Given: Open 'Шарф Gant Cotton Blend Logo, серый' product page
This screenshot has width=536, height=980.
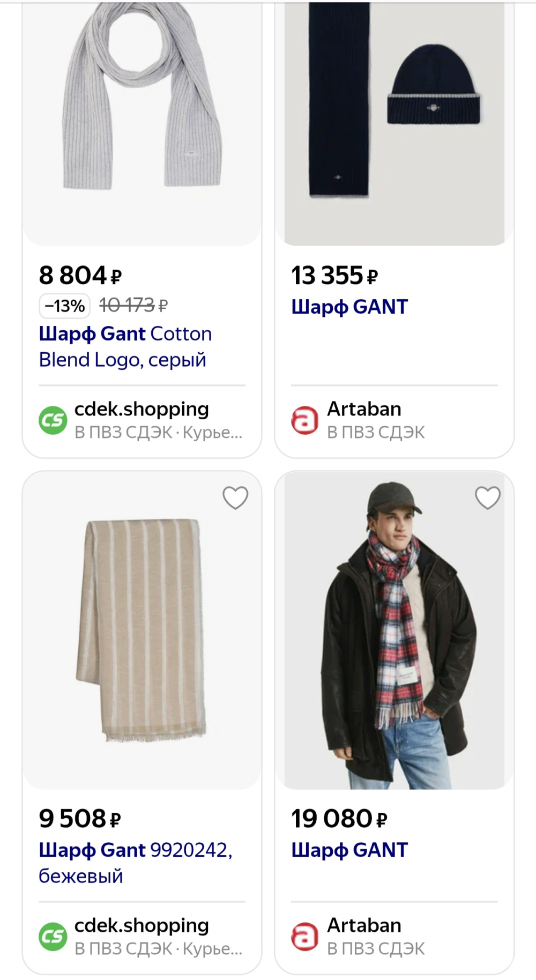Looking at the screenshot, I should tap(125, 346).
